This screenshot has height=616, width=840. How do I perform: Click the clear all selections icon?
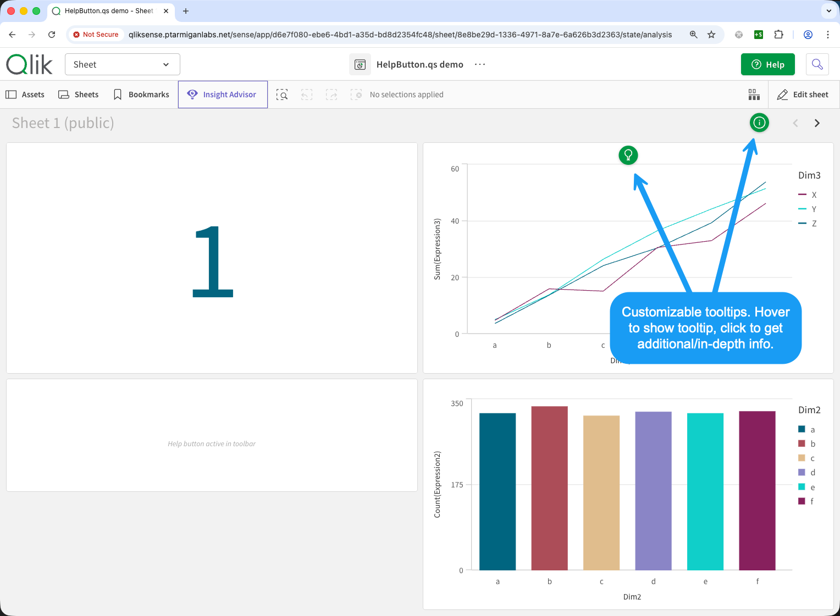(x=356, y=95)
